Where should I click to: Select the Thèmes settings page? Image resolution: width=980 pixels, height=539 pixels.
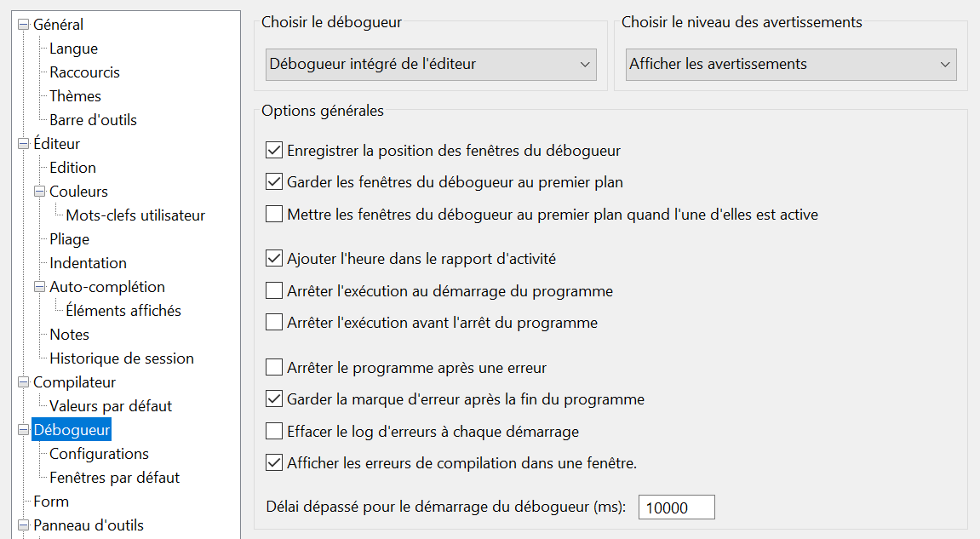point(75,96)
